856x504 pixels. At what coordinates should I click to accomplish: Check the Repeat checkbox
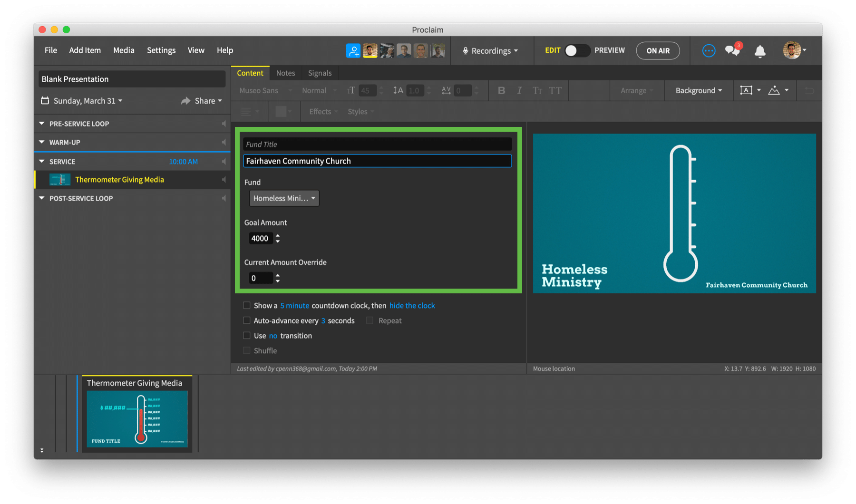coord(370,320)
